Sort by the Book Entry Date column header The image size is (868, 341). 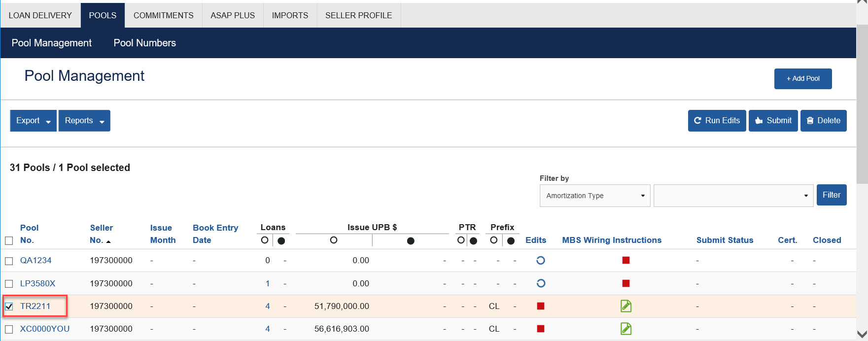(x=215, y=234)
